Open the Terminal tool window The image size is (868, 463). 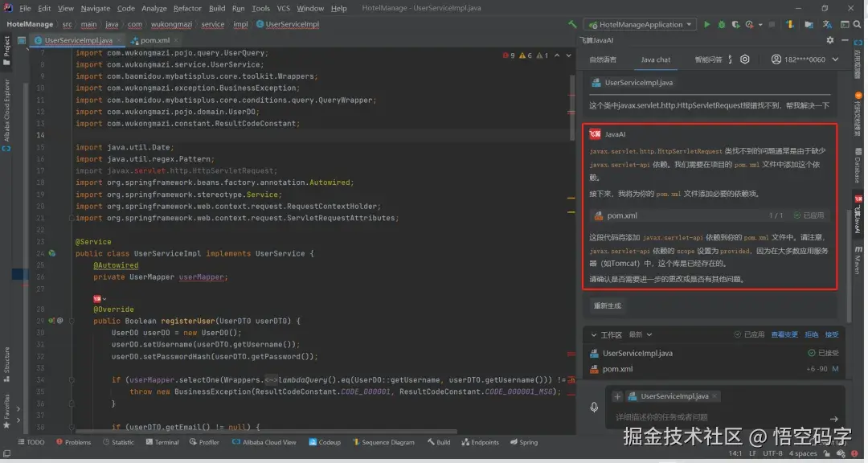click(x=162, y=442)
